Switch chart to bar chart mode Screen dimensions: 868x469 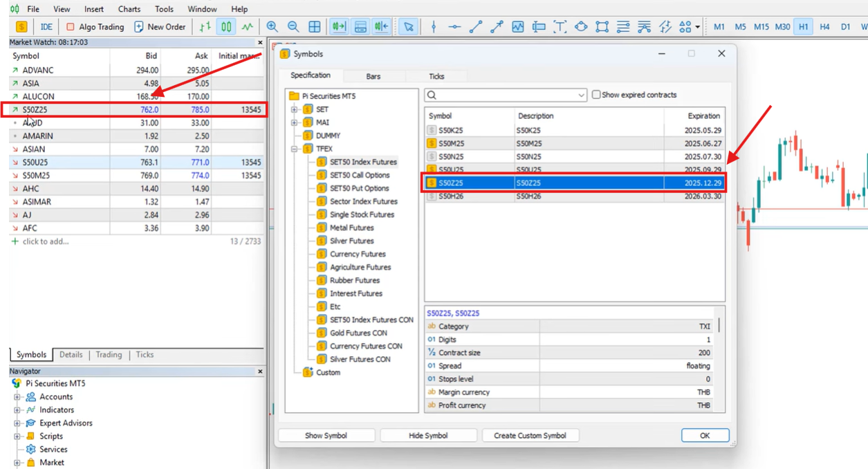click(x=205, y=27)
